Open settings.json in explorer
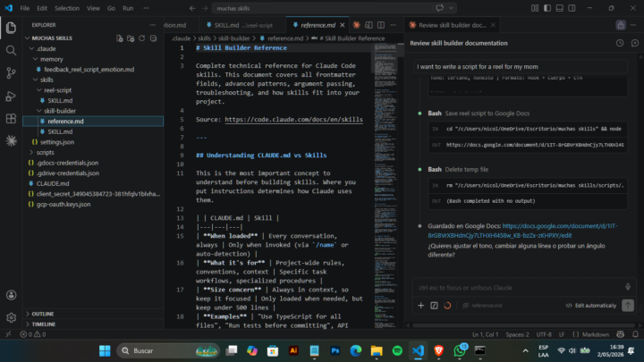Screen dimensions: 644x362 (x=57, y=142)
